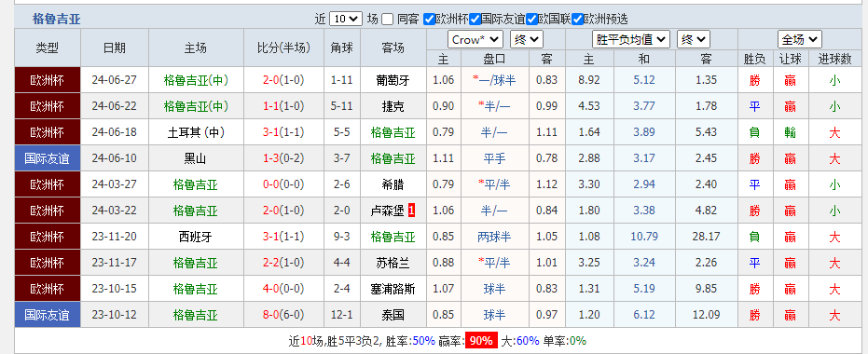Click score 1-1(1-0) against 捷克

[x=283, y=106]
